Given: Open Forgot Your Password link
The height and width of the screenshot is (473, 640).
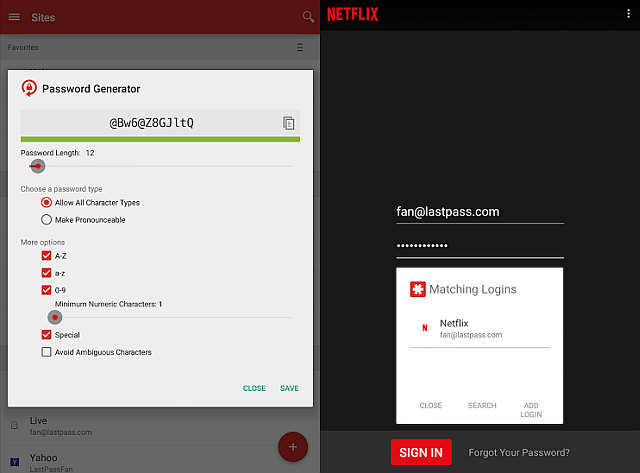Looking at the screenshot, I should (x=519, y=453).
